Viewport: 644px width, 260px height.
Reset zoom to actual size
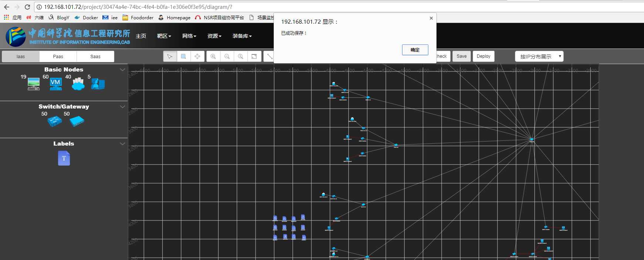point(241,56)
